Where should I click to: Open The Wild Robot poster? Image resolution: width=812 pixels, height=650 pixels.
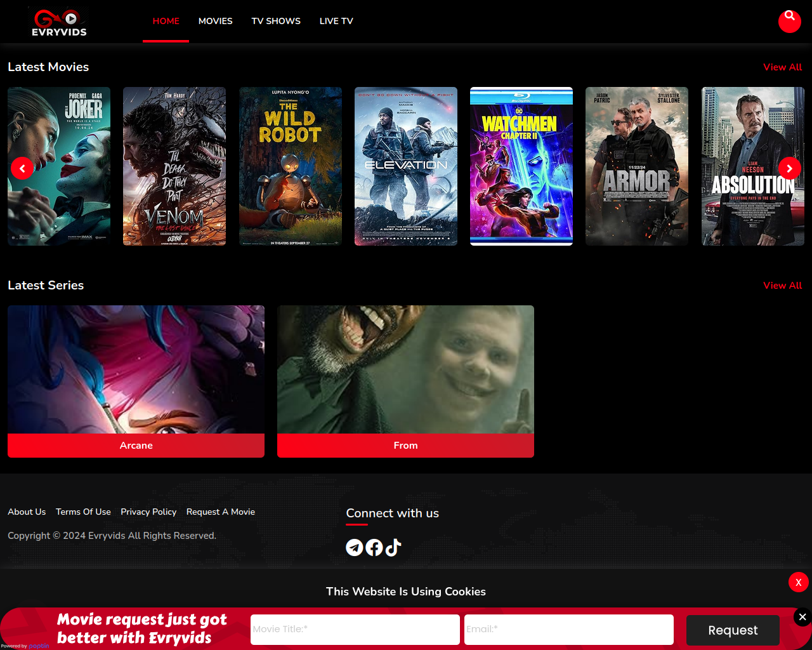291,166
